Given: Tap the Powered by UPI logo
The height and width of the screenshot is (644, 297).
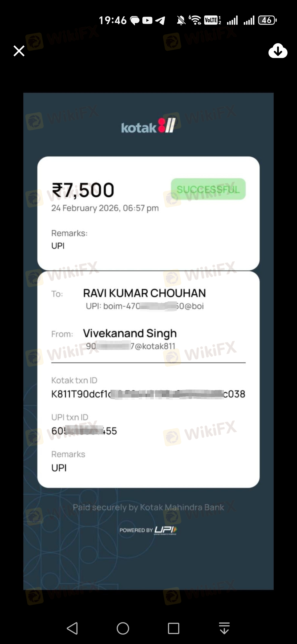Looking at the screenshot, I should pyautogui.click(x=148, y=530).
